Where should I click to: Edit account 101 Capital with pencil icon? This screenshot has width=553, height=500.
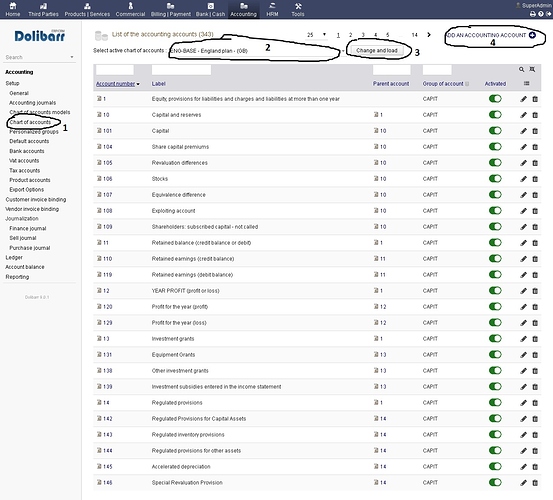pyautogui.click(x=523, y=131)
